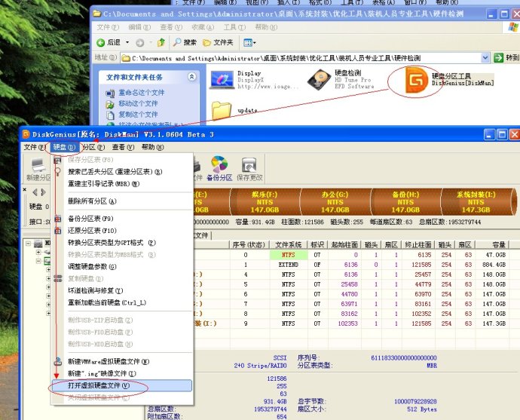Open Explorer 帮助(H) menu
This screenshot has height=420, width=520.
(x=266, y=27)
